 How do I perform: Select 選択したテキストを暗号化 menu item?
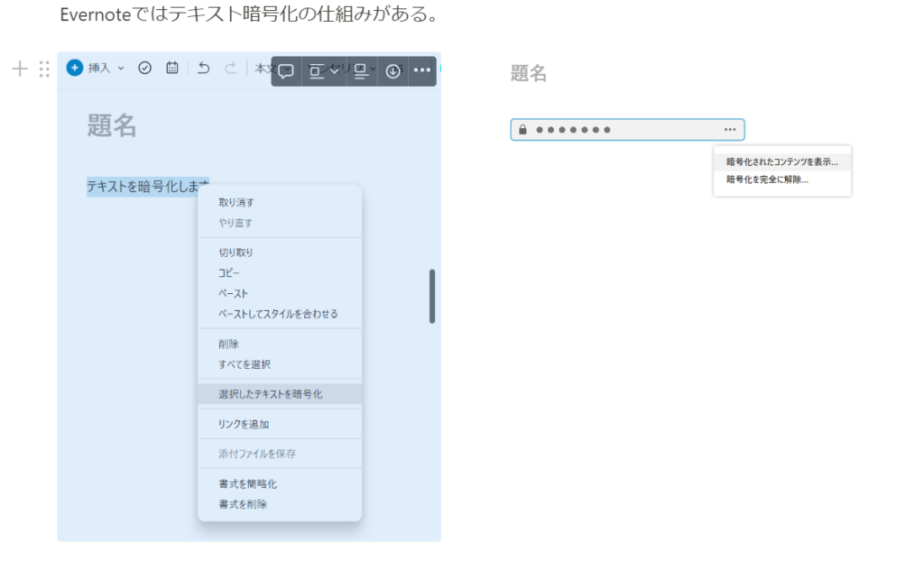280,394
